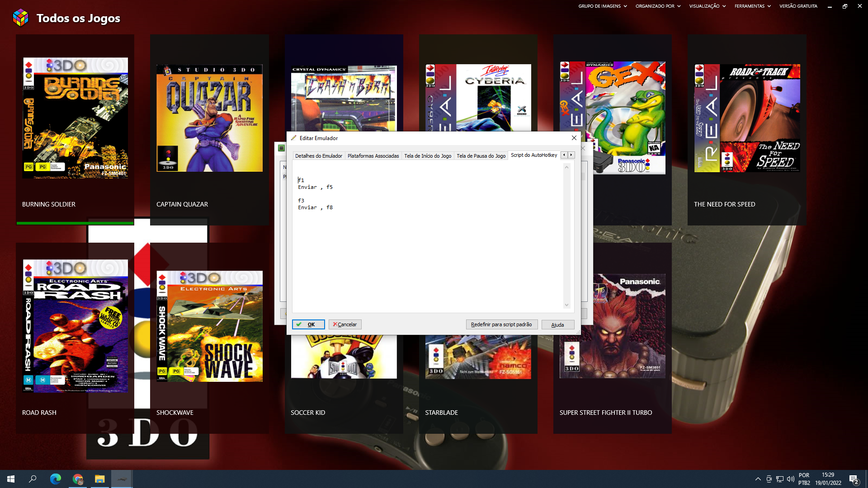Open Windows Start menu
This screenshot has width=868, height=488.
coord(11,479)
